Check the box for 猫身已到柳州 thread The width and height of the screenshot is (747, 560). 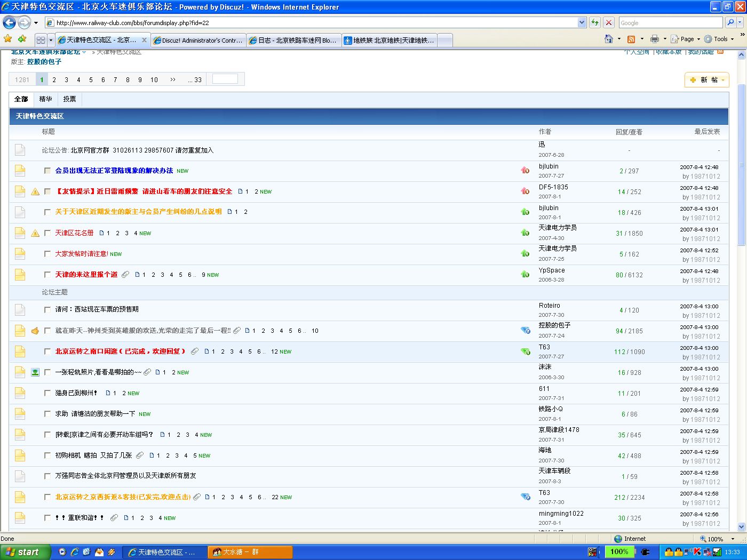[x=47, y=393]
